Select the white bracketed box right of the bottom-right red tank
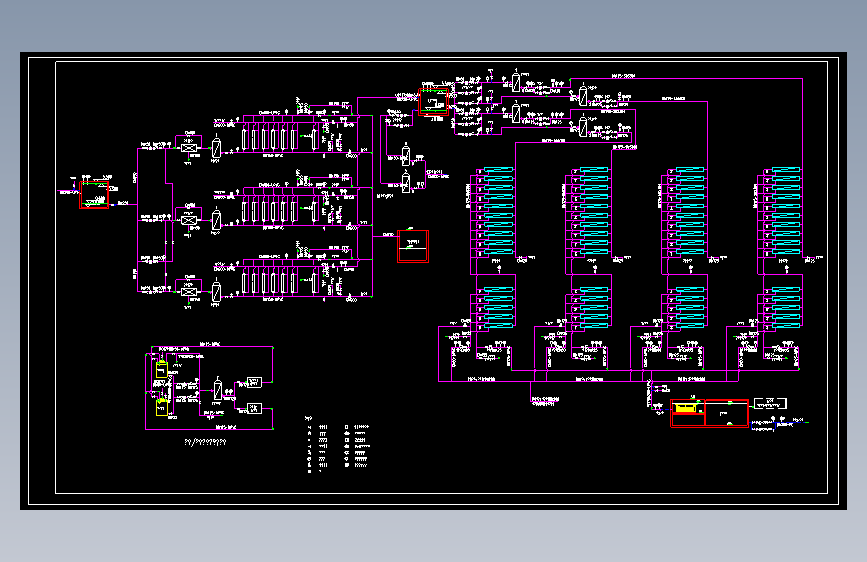867x562 pixels. point(770,403)
